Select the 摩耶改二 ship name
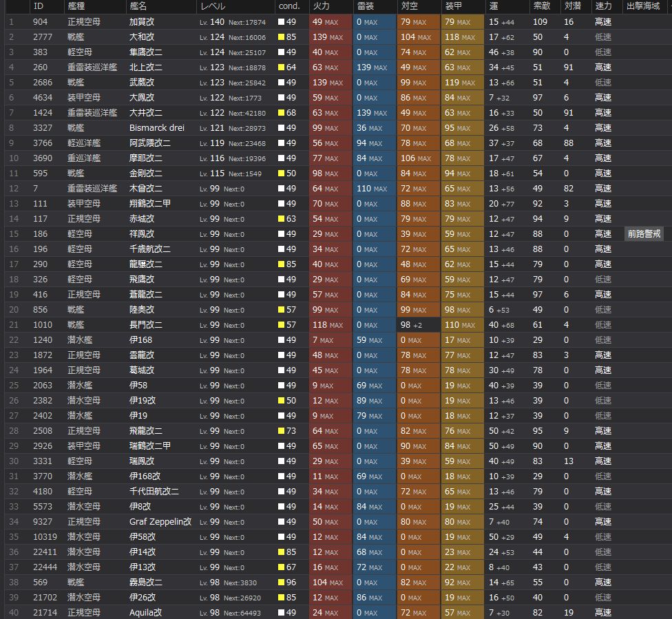Viewport: 672px width, 619px height. 146,158
